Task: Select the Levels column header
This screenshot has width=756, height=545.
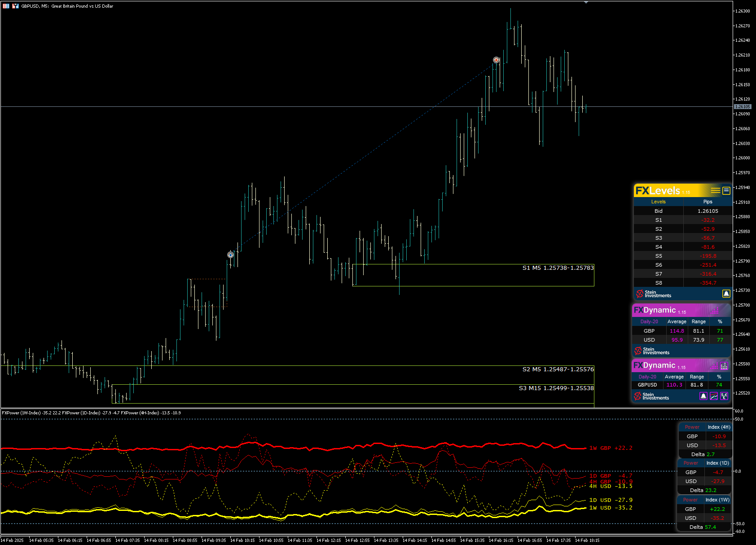Action: [658, 202]
